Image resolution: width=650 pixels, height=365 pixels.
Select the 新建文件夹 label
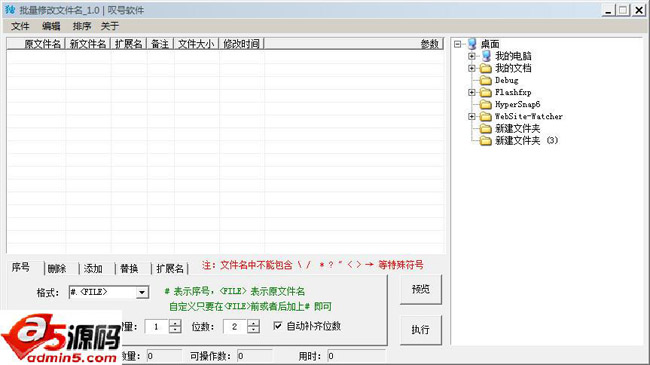518,129
